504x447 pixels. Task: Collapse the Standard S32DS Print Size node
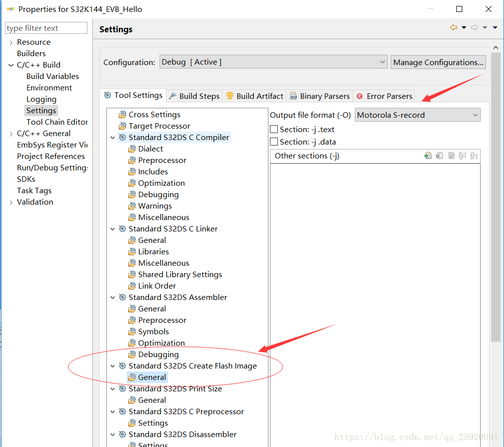click(112, 389)
